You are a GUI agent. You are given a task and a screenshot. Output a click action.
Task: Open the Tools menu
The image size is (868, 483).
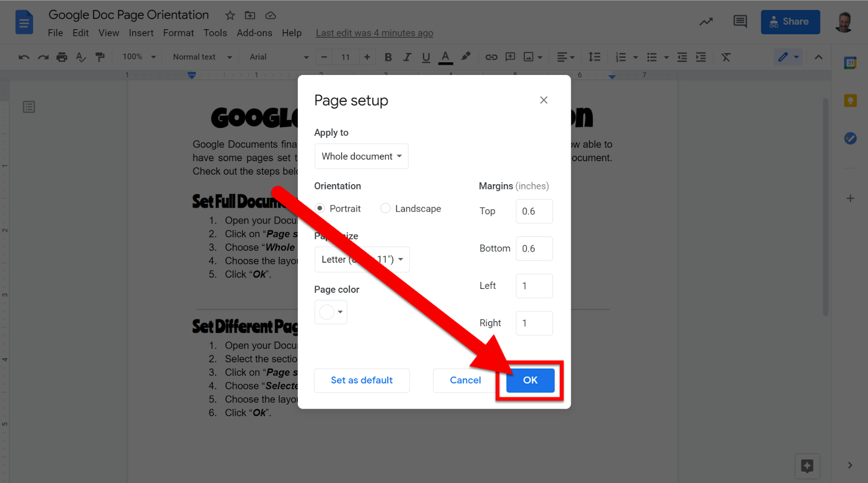(x=215, y=33)
